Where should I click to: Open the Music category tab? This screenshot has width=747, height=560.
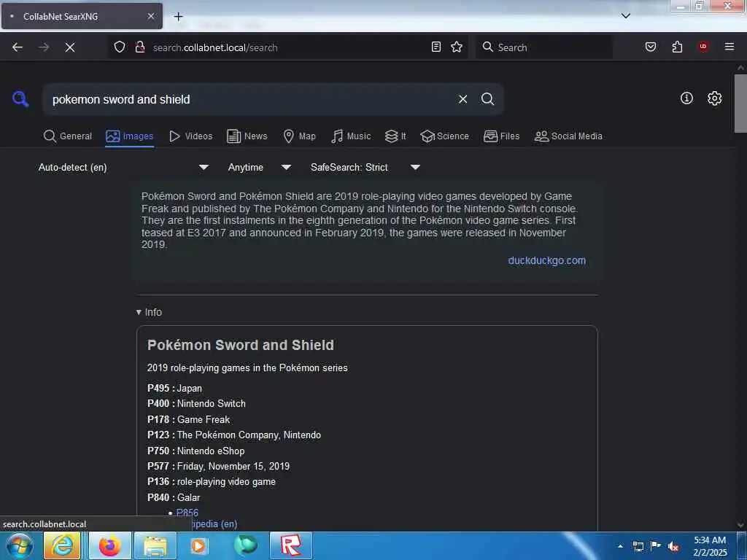(351, 136)
